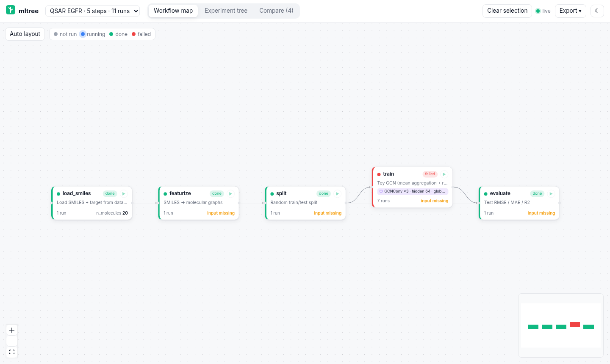This screenshot has height=364, width=610.
Task: Click Random train/test split description
Action: [294, 203]
